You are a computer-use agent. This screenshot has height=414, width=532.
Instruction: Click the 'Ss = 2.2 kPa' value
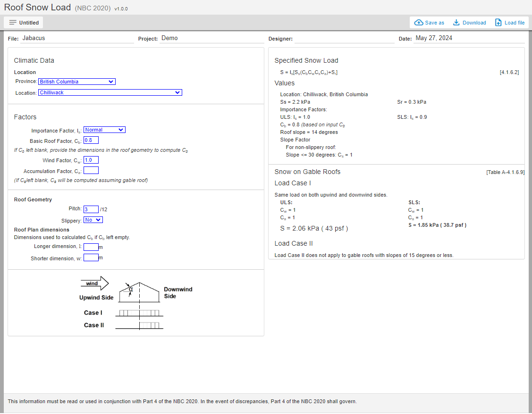295,102
